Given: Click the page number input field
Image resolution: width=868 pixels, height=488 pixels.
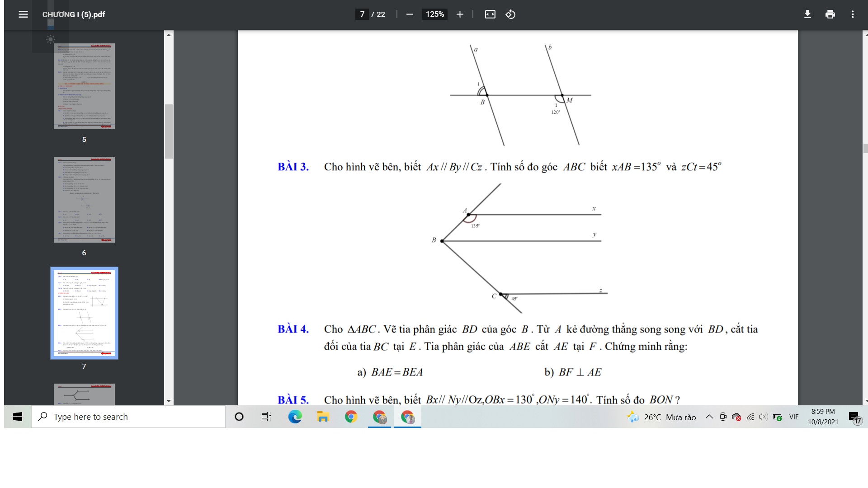Looking at the screenshot, I should pos(362,14).
